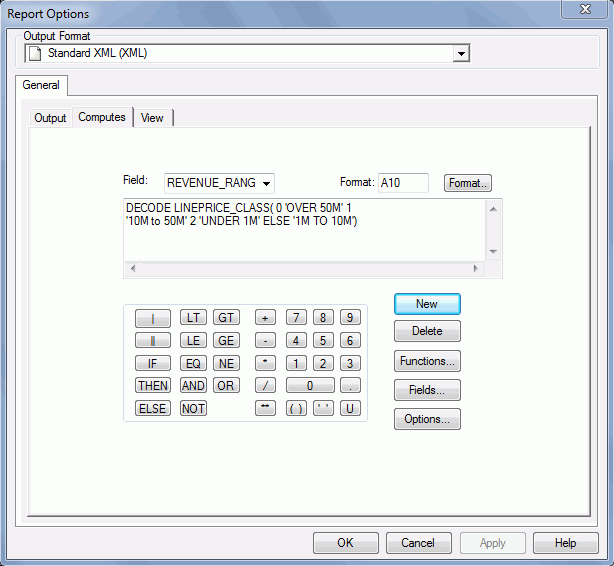Image resolution: width=614 pixels, height=566 pixels.
Task: Click the number 1 keypad button
Action: (296, 363)
